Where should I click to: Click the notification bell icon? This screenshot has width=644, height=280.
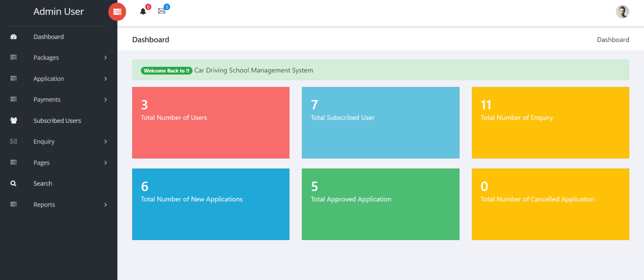[143, 11]
